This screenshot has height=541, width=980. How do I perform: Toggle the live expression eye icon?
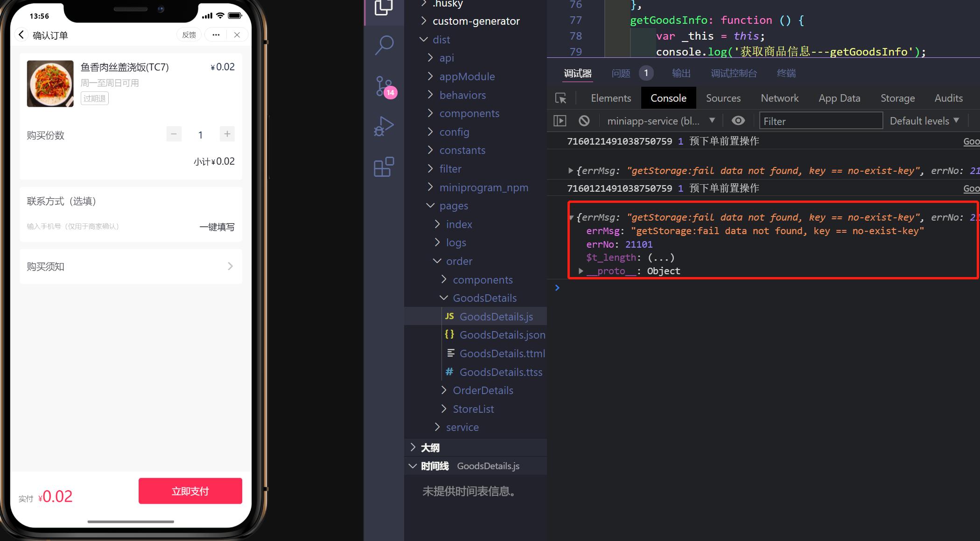pos(738,121)
